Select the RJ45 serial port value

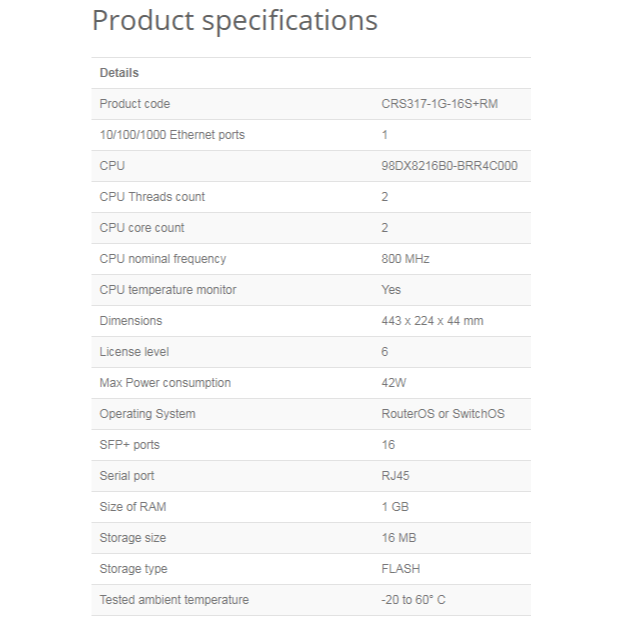click(x=396, y=476)
